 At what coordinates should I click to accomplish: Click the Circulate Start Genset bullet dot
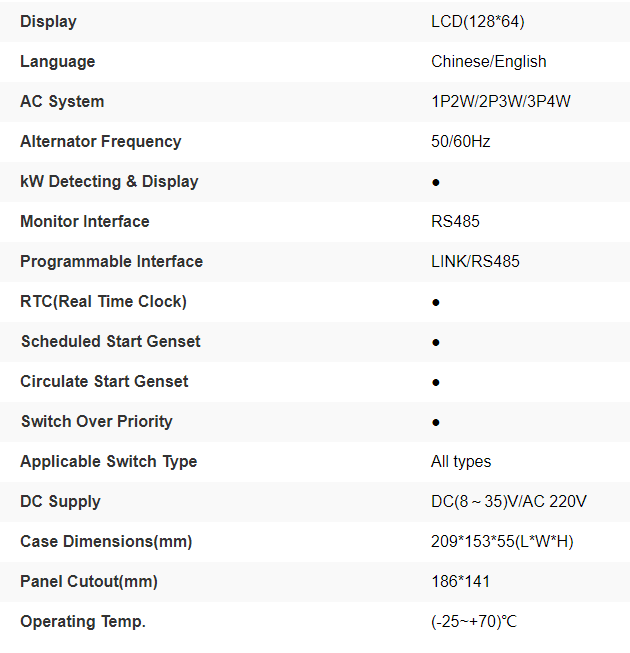436,383
